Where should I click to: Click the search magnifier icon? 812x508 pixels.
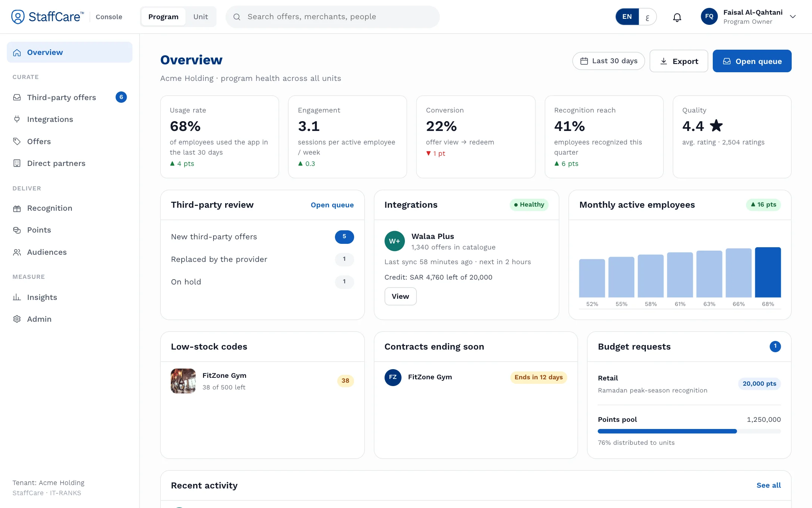(237, 17)
